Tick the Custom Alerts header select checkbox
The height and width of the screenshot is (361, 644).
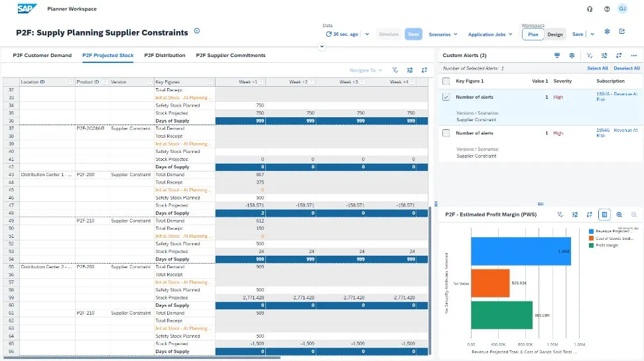coord(446,81)
